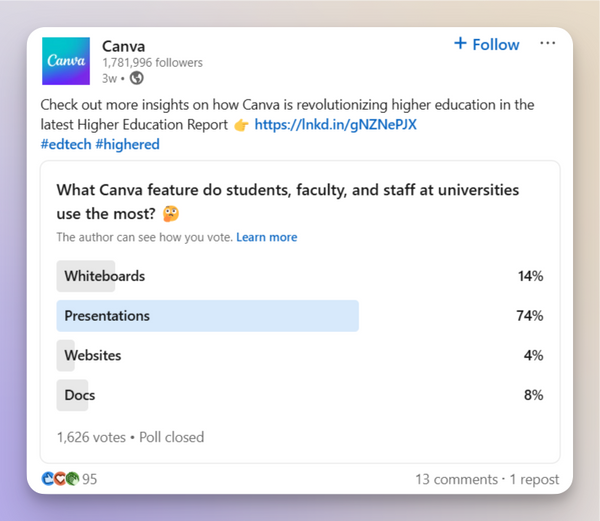Select the Presentations poll result bar
The height and width of the screenshot is (521, 600).
click(x=207, y=316)
